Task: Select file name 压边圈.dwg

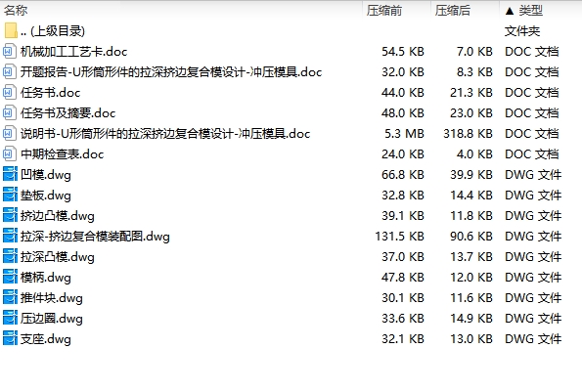Action: tap(52, 319)
